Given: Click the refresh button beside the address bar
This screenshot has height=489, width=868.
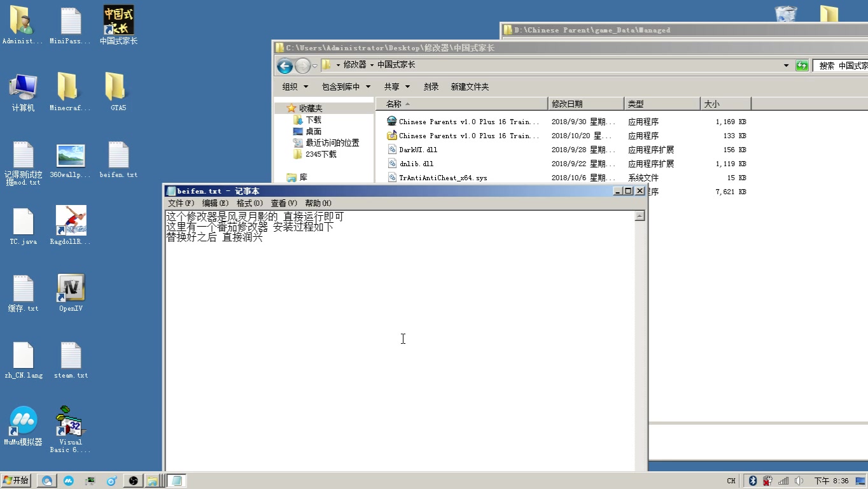Looking at the screenshot, I should 802,66.
